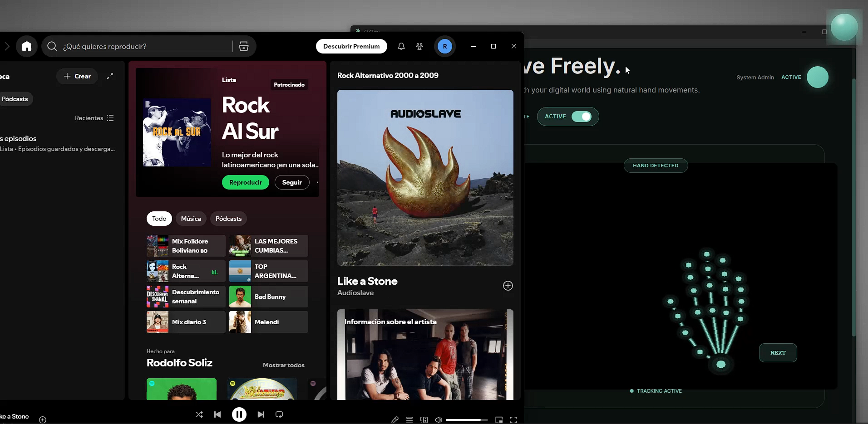Enter full screen via the playback bar icon
Viewport: 868px width, 424px height.
click(x=513, y=420)
